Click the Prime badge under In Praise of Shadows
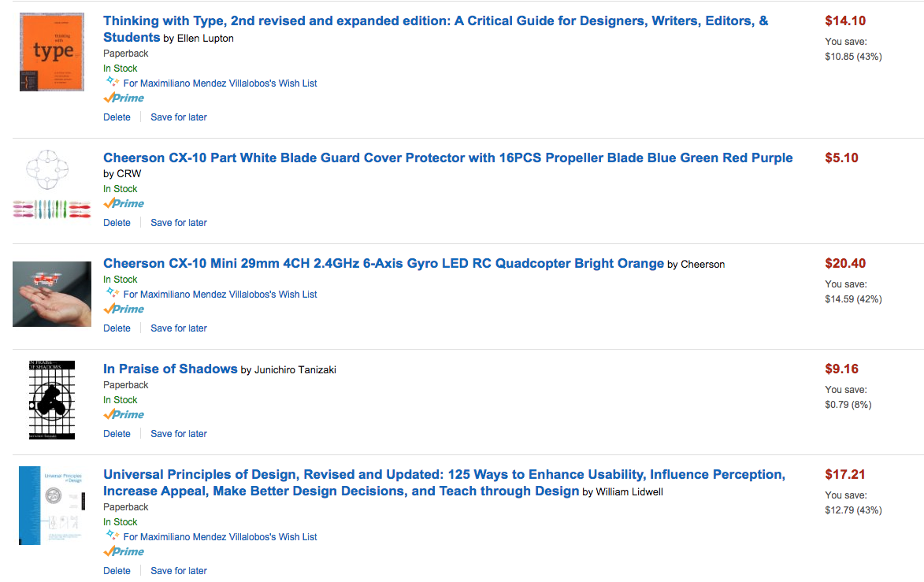The width and height of the screenshot is (924, 582). tap(124, 415)
